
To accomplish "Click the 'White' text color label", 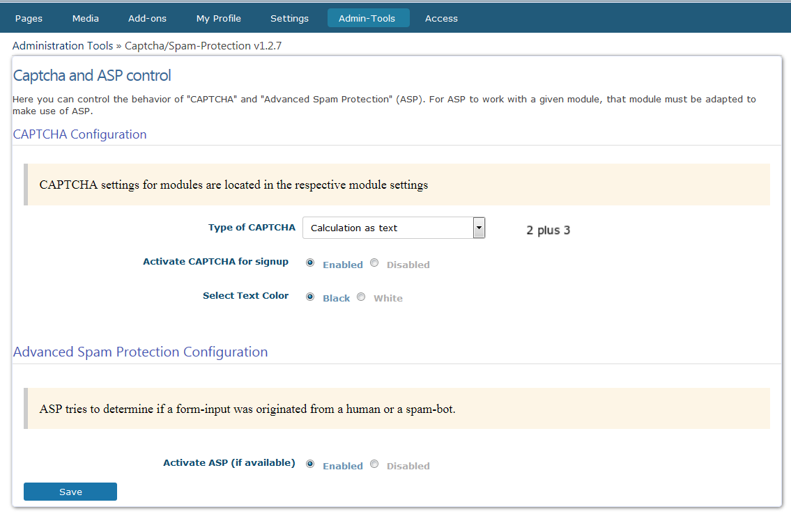I will pyautogui.click(x=388, y=298).
